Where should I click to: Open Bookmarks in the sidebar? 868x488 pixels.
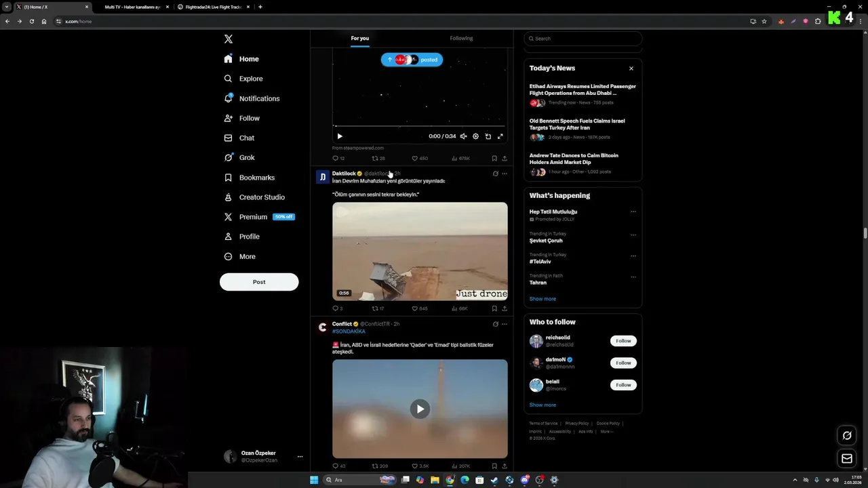pos(249,178)
